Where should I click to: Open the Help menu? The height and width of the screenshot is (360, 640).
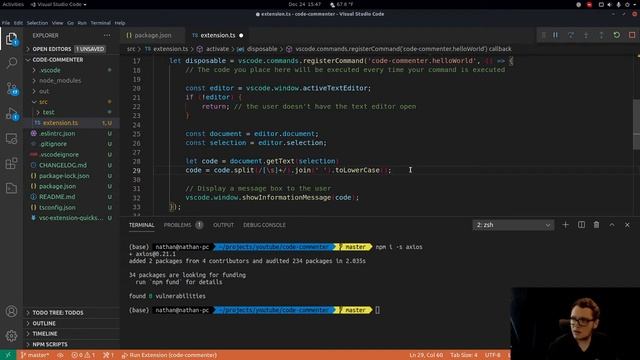click(x=120, y=23)
